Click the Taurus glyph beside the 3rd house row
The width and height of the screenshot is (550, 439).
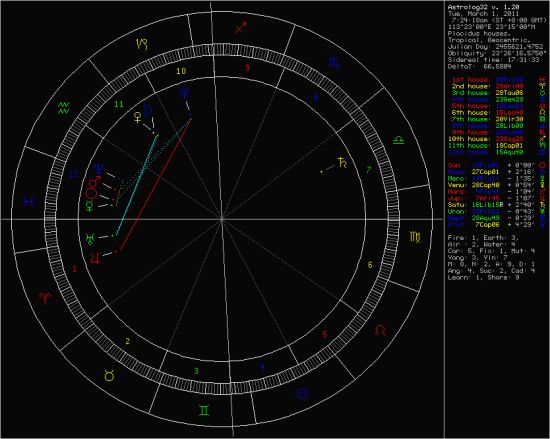pos(543,93)
